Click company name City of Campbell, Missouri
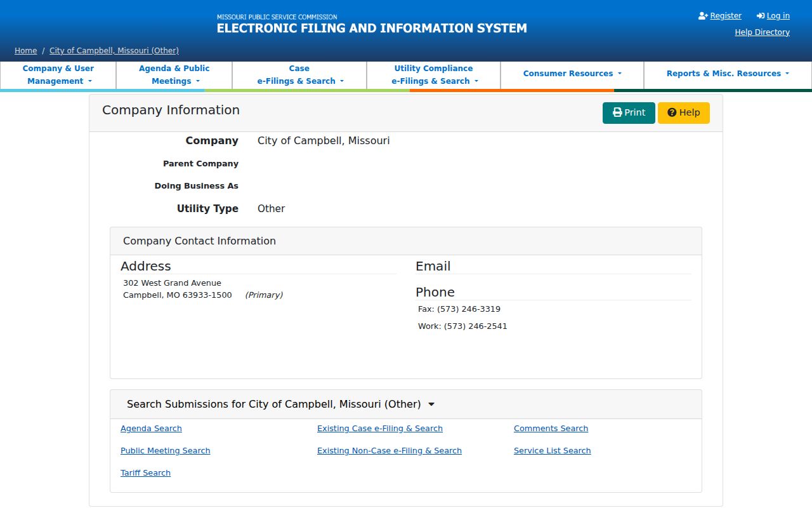Viewport: 812px width, 508px height. click(x=324, y=141)
